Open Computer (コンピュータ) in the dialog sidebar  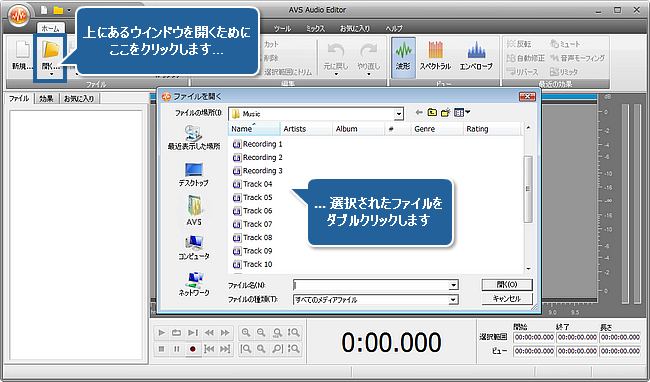(x=194, y=248)
